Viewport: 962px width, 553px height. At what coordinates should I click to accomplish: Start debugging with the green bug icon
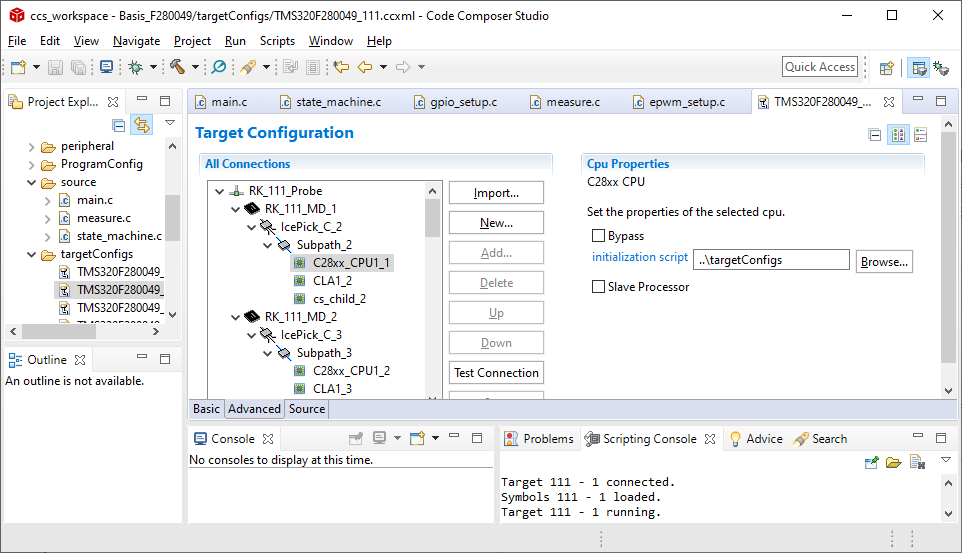136,67
